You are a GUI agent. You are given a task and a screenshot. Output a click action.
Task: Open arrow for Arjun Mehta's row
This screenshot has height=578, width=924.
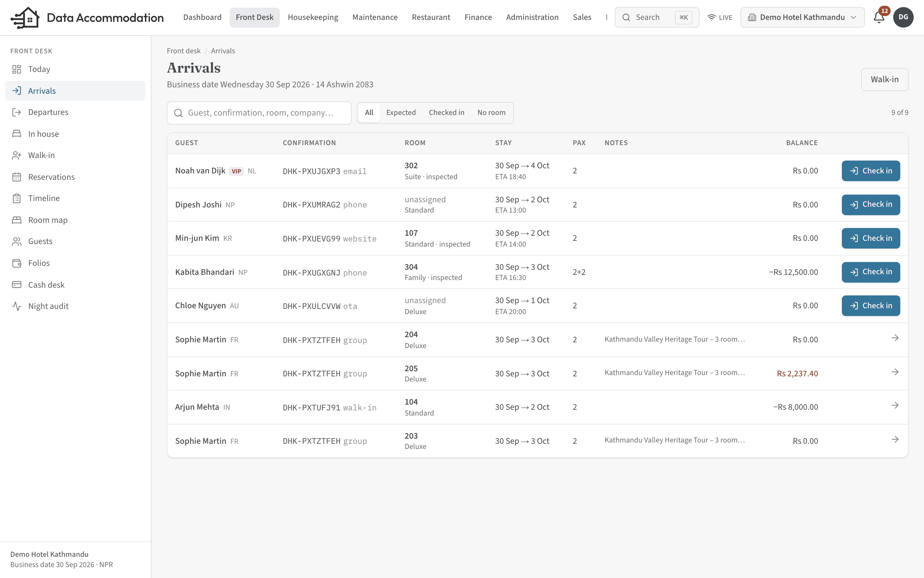tap(895, 405)
